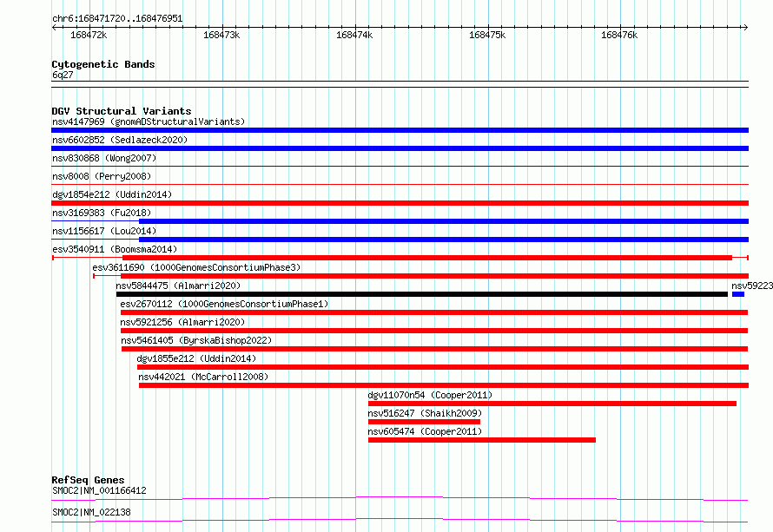Click the 168475k ruler position label
This screenshot has height=532, width=773.
pyautogui.click(x=487, y=35)
